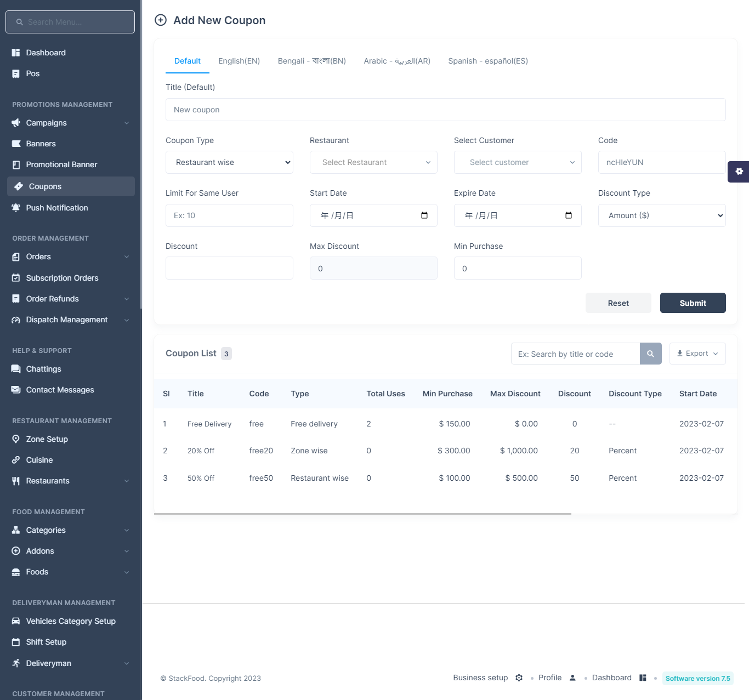Click the coupon search magnifier button

pyautogui.click(x=650, y=354)
